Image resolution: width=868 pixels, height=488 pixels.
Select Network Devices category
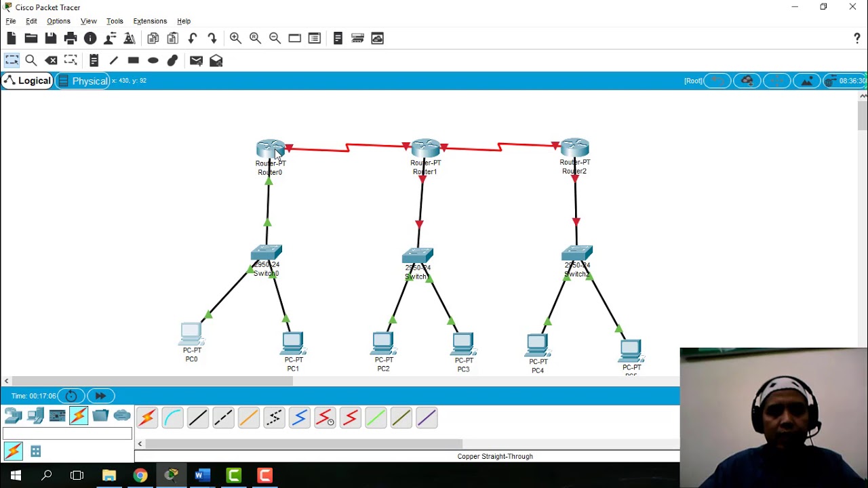tap(14, 415)
